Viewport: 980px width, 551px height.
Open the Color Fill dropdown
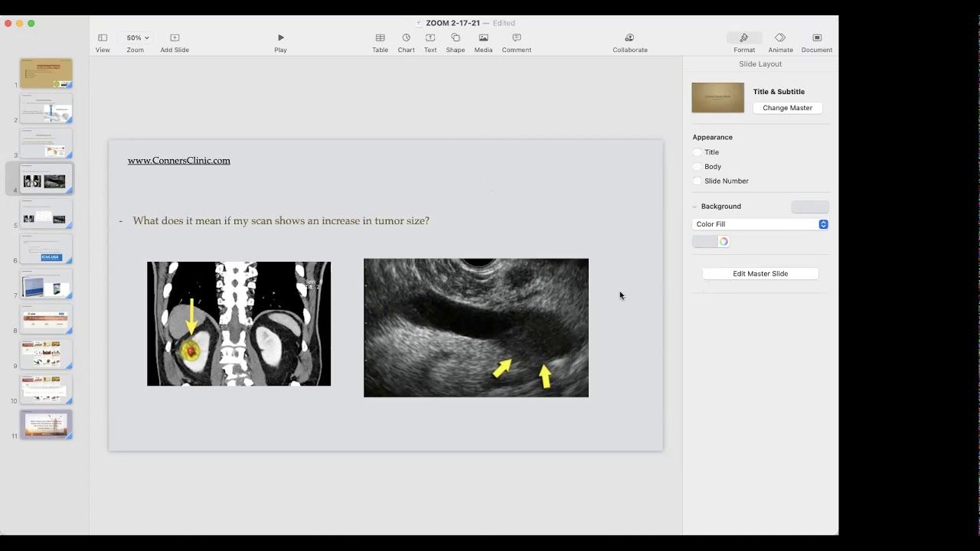[x=760, y=224]
